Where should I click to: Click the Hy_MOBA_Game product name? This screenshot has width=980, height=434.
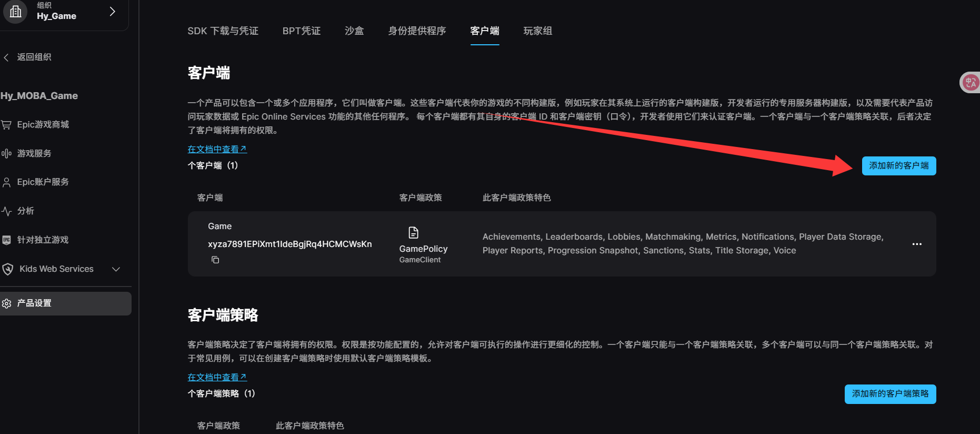39,96
